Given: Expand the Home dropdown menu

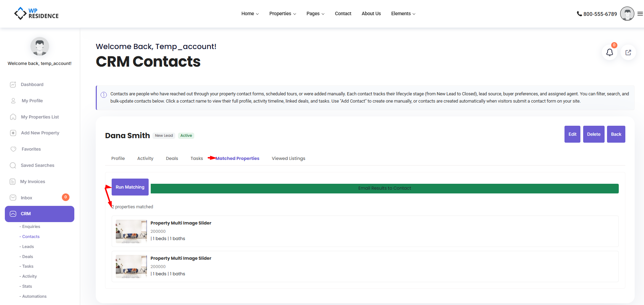Looking at the screenshot, I should pos(250,14).
